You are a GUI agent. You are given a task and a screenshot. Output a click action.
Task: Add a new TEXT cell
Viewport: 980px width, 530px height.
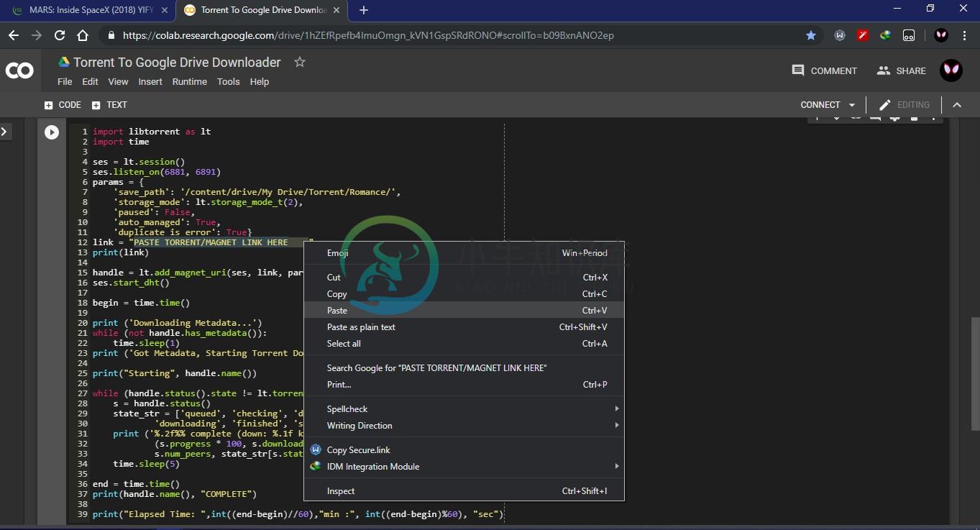109,105
